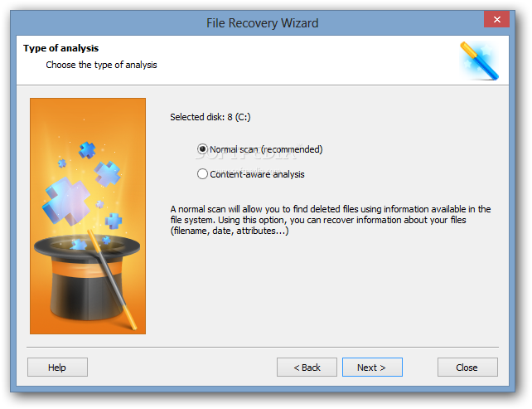Go back with the < Back button
The height and width of the screenshot is (409, 532).
coord(307,368)
